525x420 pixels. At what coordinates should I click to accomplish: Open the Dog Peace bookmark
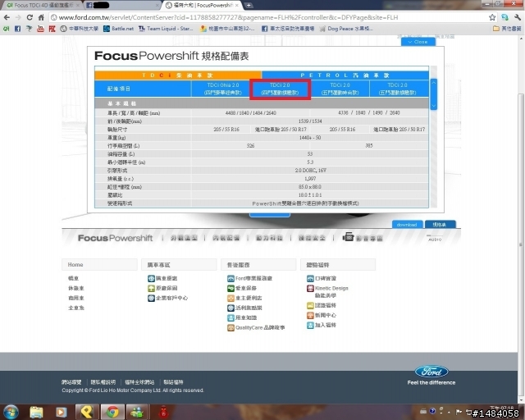click(346, 29)
